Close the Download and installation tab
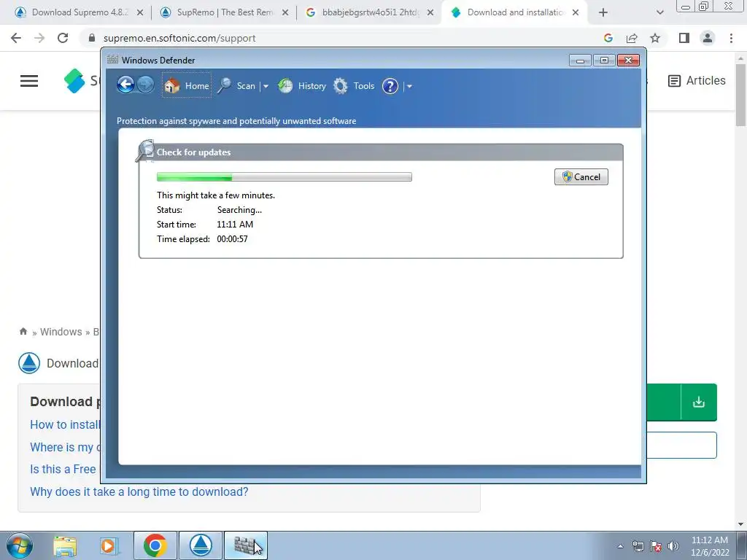The height and width of the screenshot is (560, 747). click(x=576, y=13)
